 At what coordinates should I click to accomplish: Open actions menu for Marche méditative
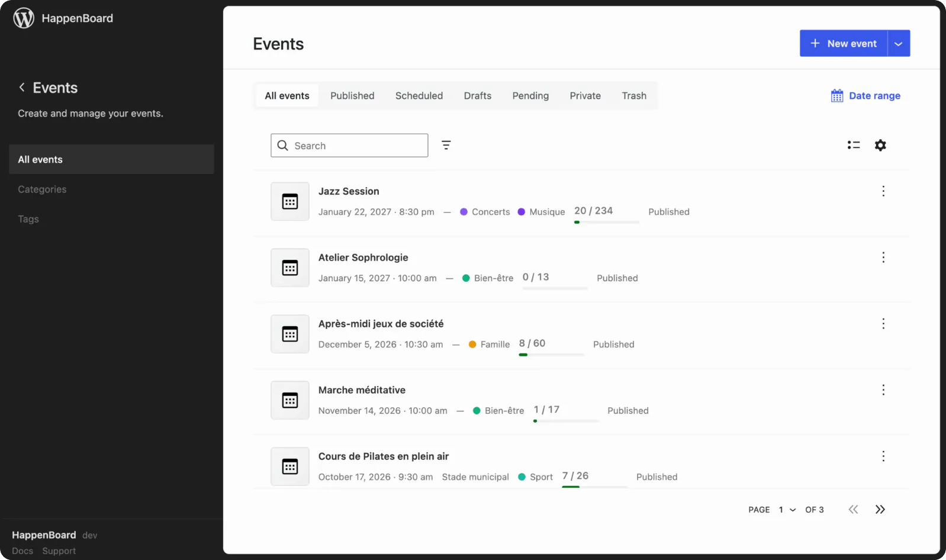[883, 390]
